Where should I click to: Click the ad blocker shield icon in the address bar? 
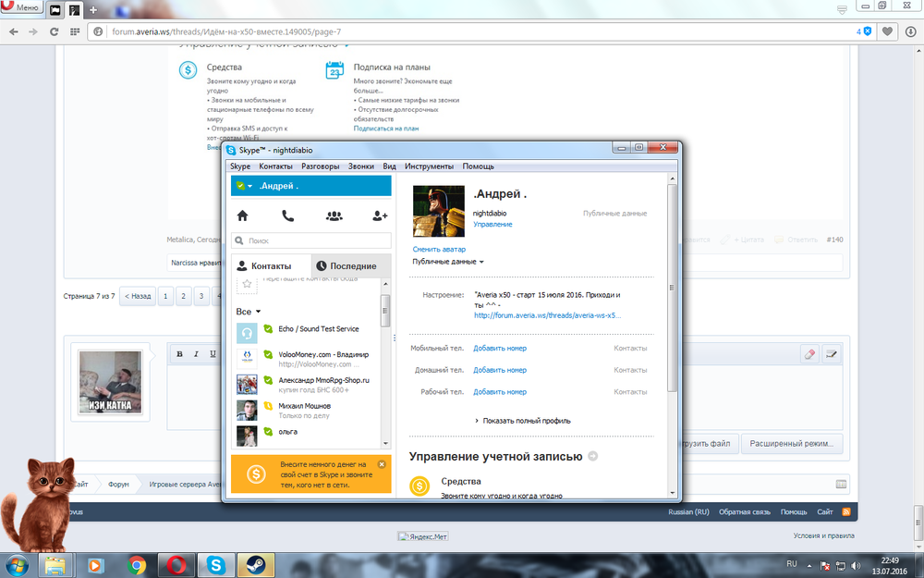coord(868,31)
